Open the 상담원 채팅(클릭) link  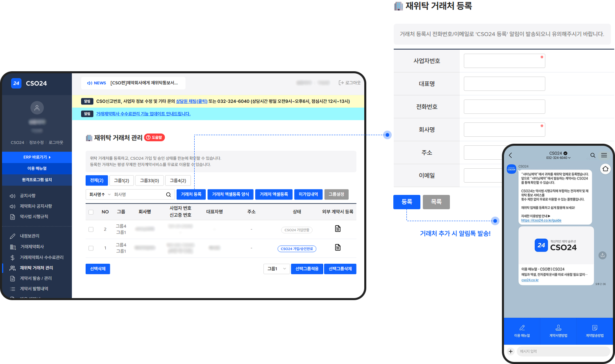[191, 101]
